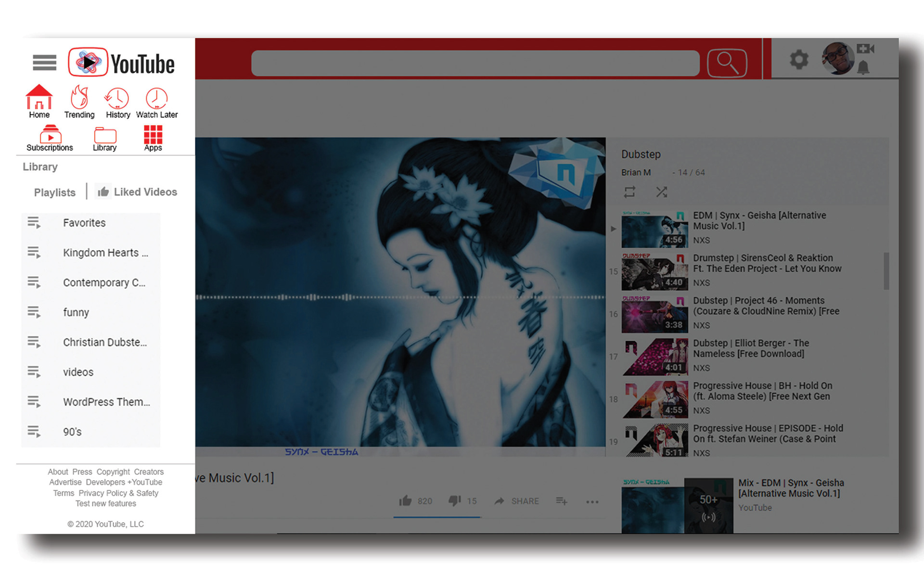Viewport: 924px width, 576px height.
Task: Toggle the playlist shuffle button
Action: click(662, 192)
